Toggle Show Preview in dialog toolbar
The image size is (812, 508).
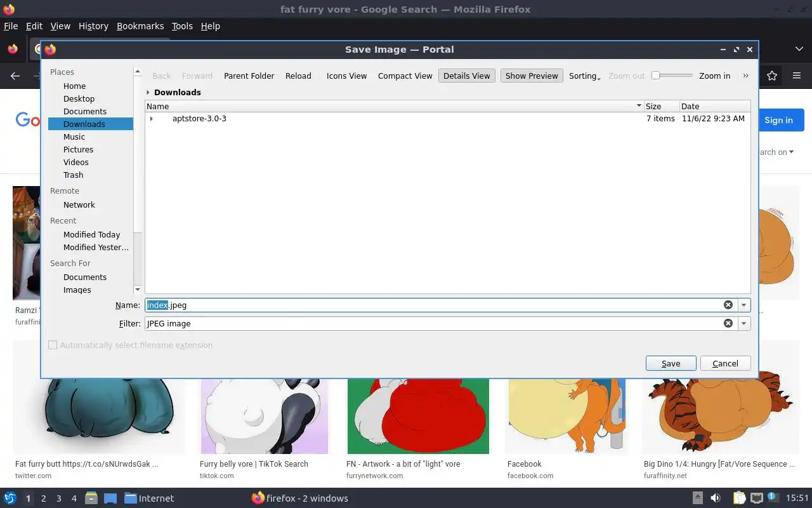(532, 76)
